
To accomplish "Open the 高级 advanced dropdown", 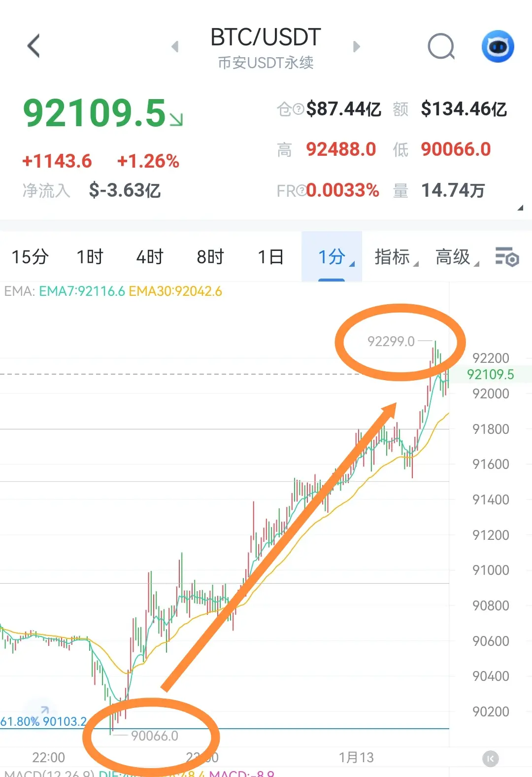I will point(457,257).
